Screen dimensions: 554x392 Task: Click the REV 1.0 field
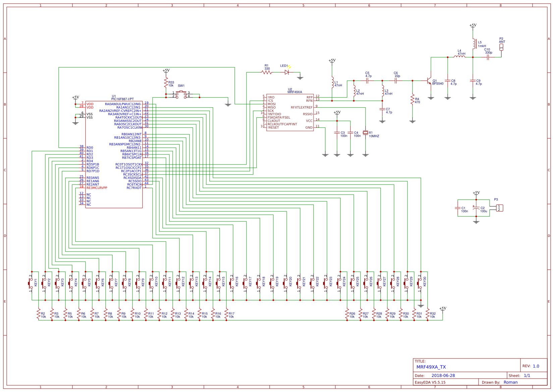[x=533, y=366]
